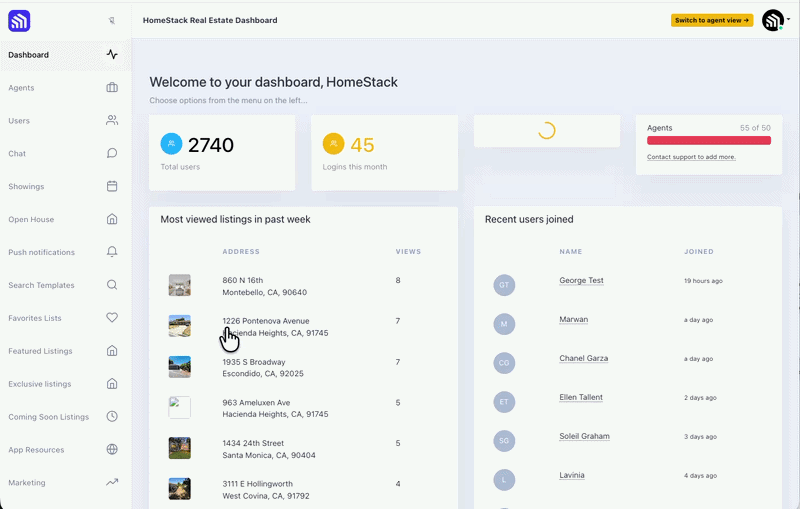The height and width of the screenshot is (509, 800).
Task: Click the GT avatar for George Test
Action: pyautogui.click(x=504, y=285)
